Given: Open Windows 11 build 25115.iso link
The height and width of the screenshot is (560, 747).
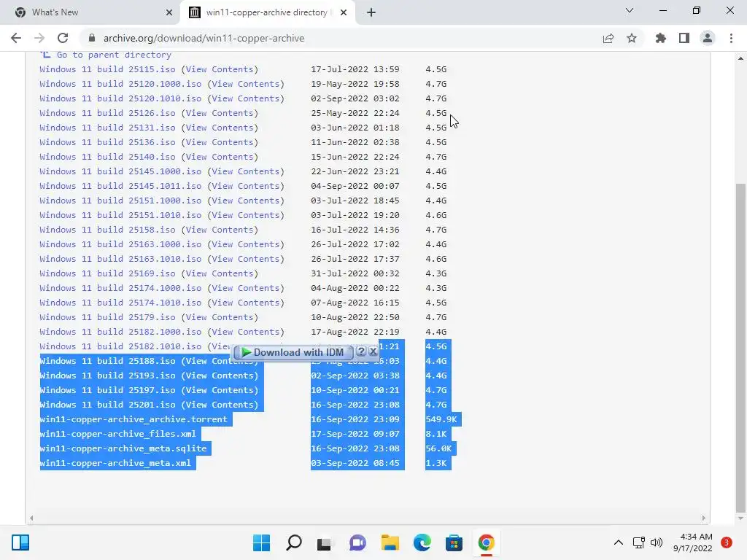Looking at the screenshot, I should pos(107,69).
